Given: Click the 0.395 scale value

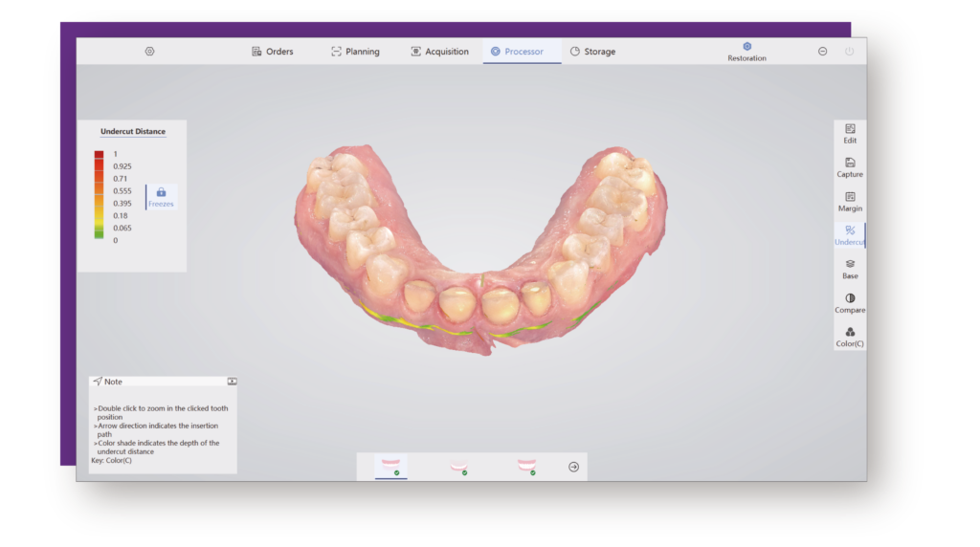Looking at the screenshot, I should 122,204.
